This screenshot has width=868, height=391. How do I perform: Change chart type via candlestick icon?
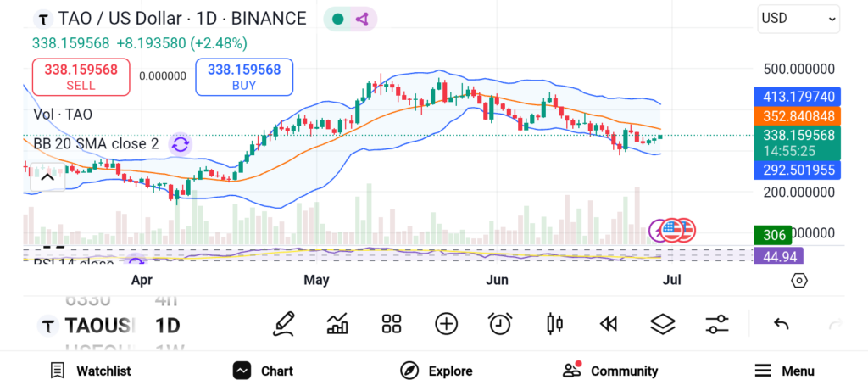point(555,323)
